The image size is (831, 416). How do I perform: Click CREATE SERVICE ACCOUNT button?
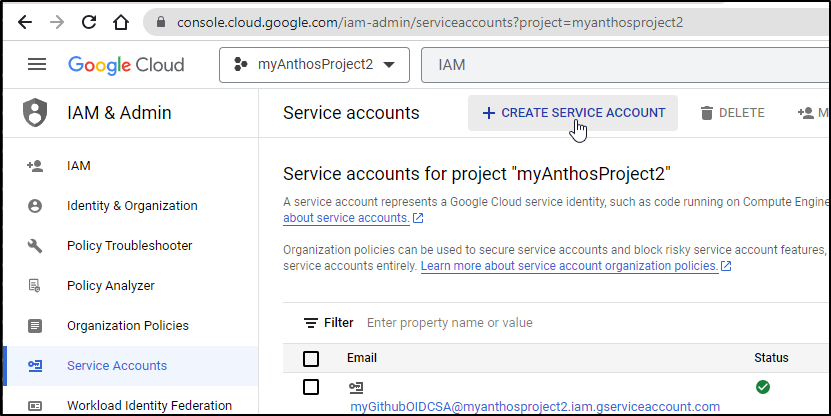pos(573,113)
